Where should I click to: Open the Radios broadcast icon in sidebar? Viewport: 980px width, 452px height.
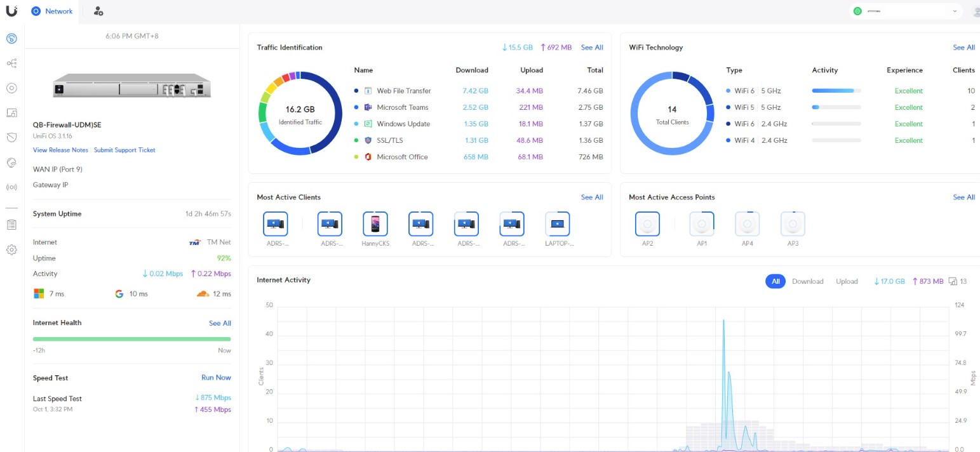point(11,187)
